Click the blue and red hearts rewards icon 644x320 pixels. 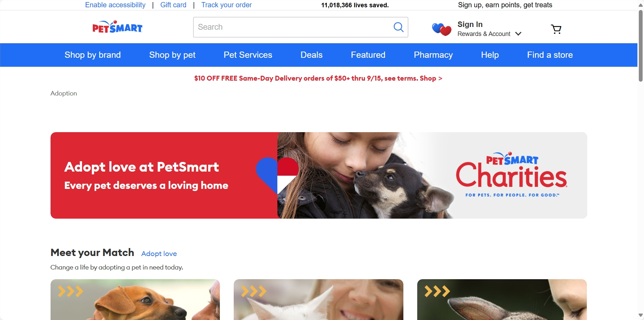coord(441,29)
